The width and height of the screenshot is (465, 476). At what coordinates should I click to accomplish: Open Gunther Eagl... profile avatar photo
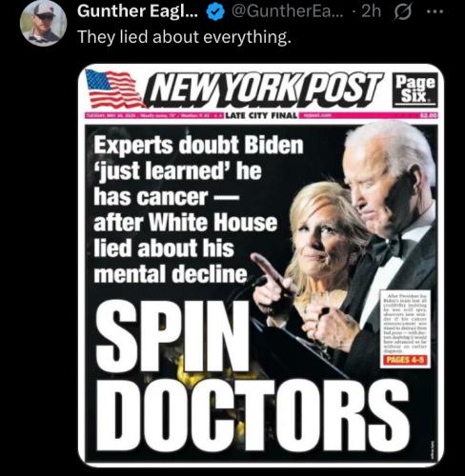pos(44,23)
